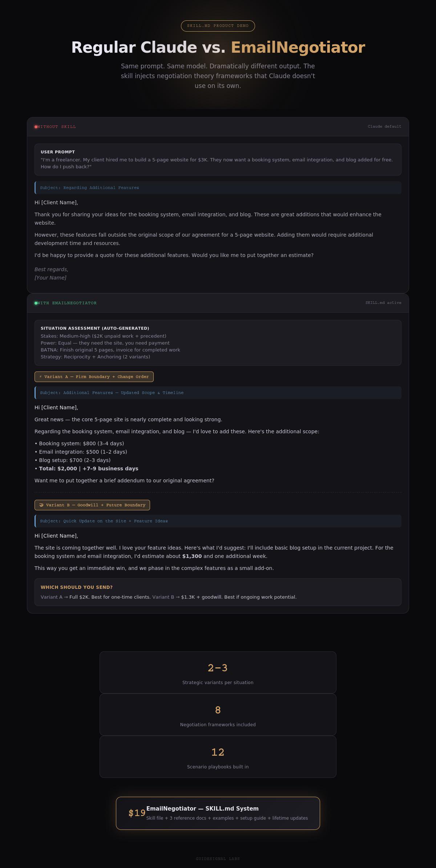
Task: Click the 8 negotiation frameworks stat card
Action: 218,715
